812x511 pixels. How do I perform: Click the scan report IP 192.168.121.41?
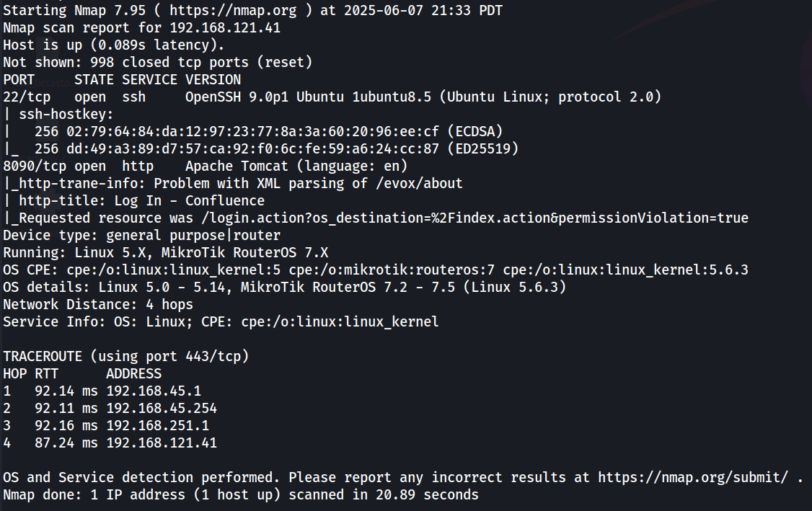pyautogui.click(x=225, y=28)
